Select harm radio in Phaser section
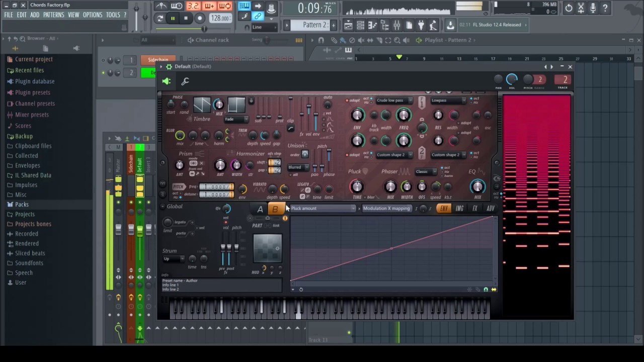The width and height of the screenshot is (644, 362). pyautogui.click(x=442, y=176)
